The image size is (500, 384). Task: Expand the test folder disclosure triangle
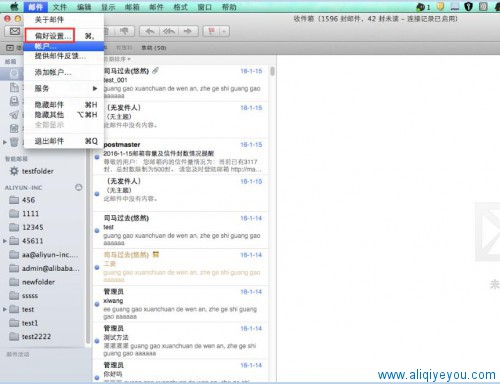pyautogui.click(x=5, y=309)
